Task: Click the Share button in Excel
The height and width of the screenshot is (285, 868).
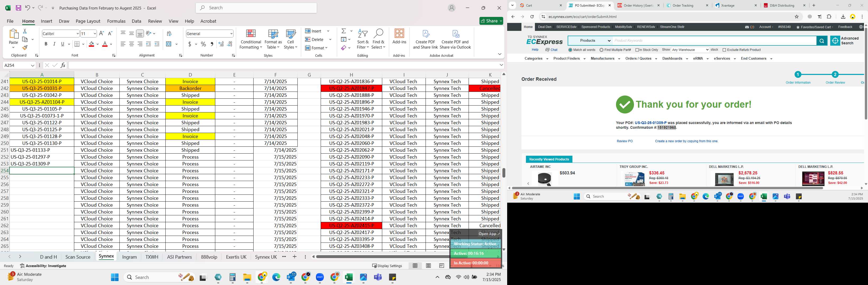Action: coord(491,21)
